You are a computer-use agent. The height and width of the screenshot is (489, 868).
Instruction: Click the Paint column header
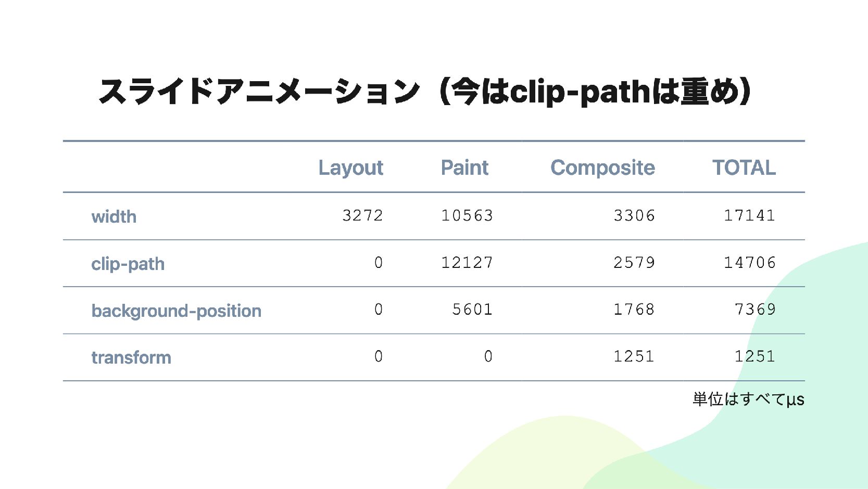click(x=464, y=168)
